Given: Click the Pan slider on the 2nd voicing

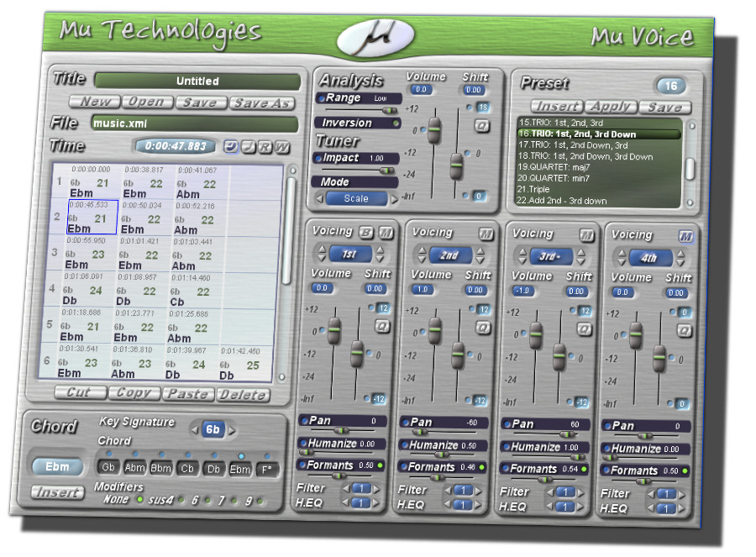Looking at the screenshot, I should (x=418, y=432).
